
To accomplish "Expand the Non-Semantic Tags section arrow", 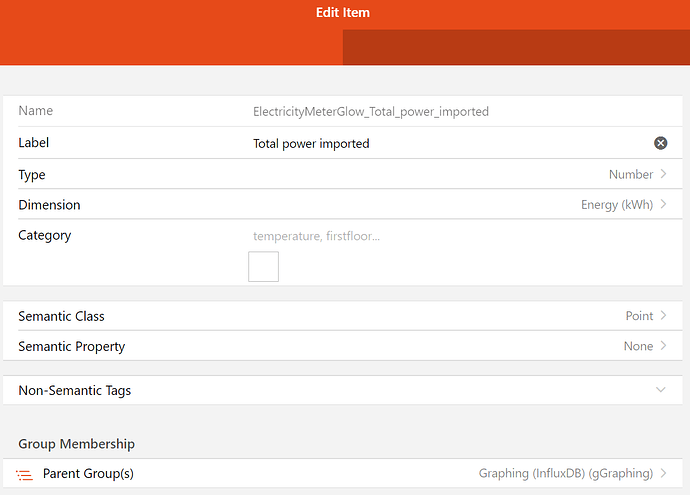I will click(660, 390).
